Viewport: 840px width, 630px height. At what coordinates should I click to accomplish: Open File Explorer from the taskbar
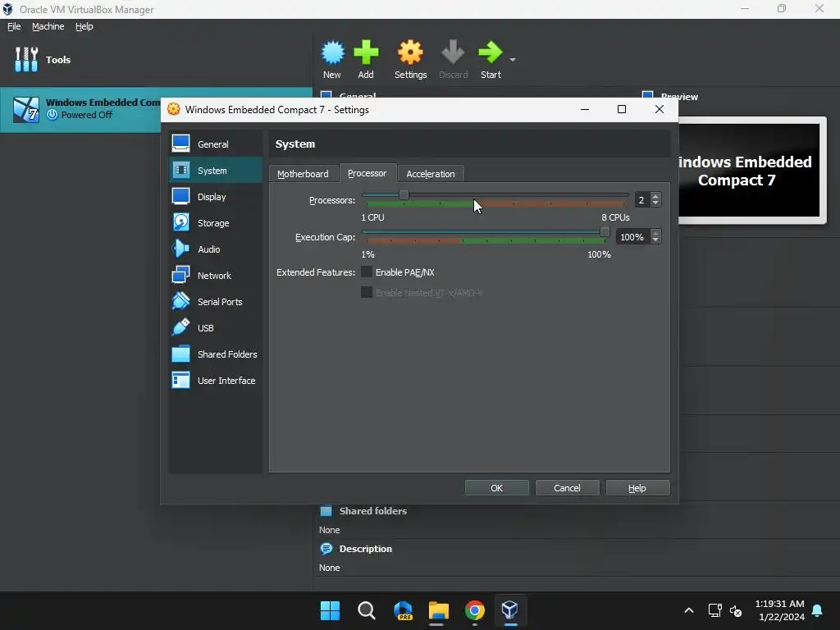click(x=439, y=610)
